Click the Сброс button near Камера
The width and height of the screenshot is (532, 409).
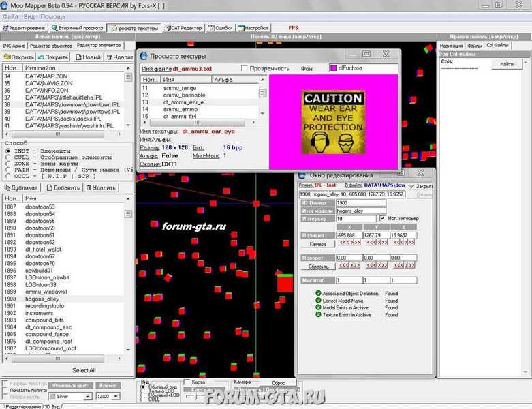click(278, 383)
